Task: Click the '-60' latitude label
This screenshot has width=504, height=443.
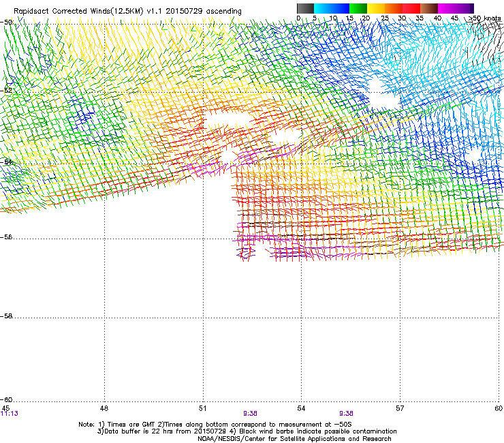Action: coord(6,400)
